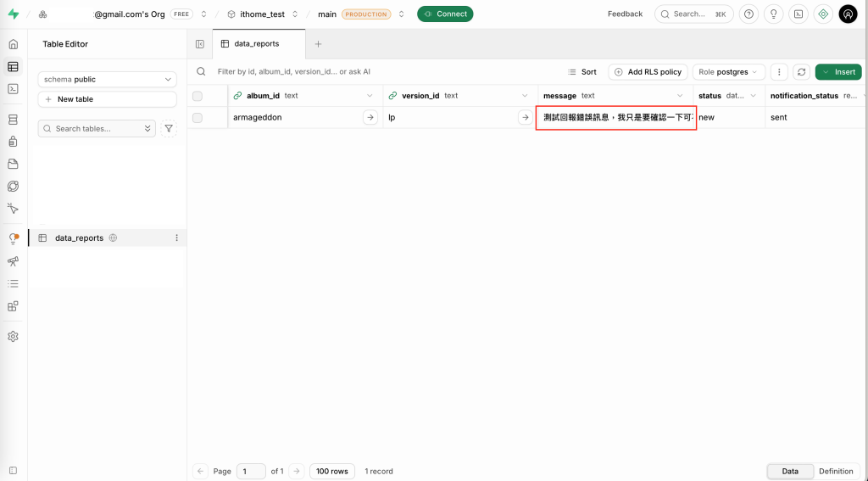
Task: Select data_reports table in list
Action: pyautogui.click(x=108, y=238)
